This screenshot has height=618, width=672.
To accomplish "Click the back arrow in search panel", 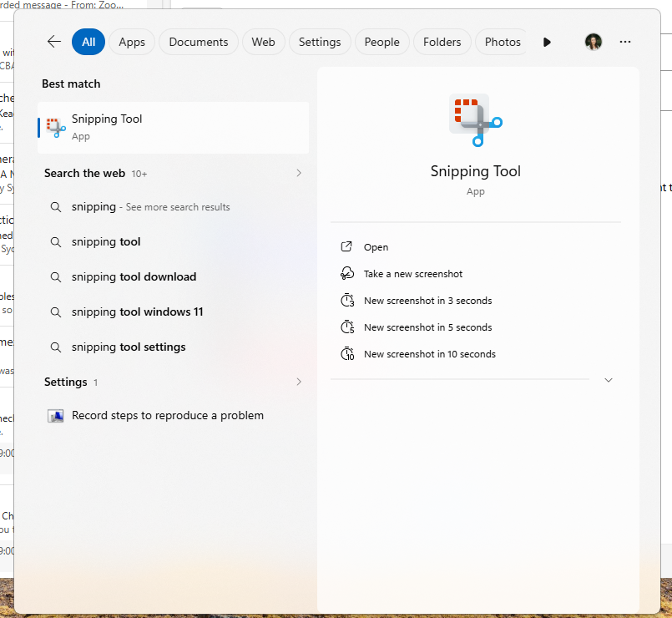I will (54, 42).
